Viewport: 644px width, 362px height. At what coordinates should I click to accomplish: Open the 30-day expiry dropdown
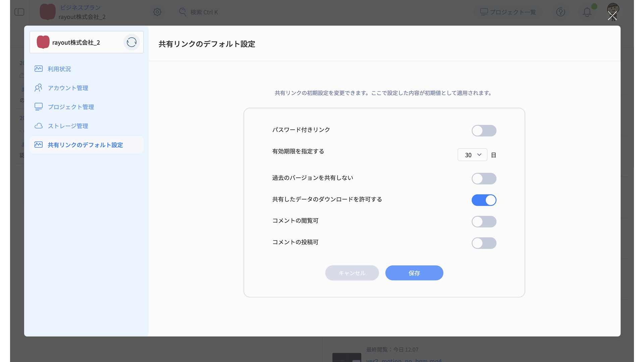coord(472,155)
